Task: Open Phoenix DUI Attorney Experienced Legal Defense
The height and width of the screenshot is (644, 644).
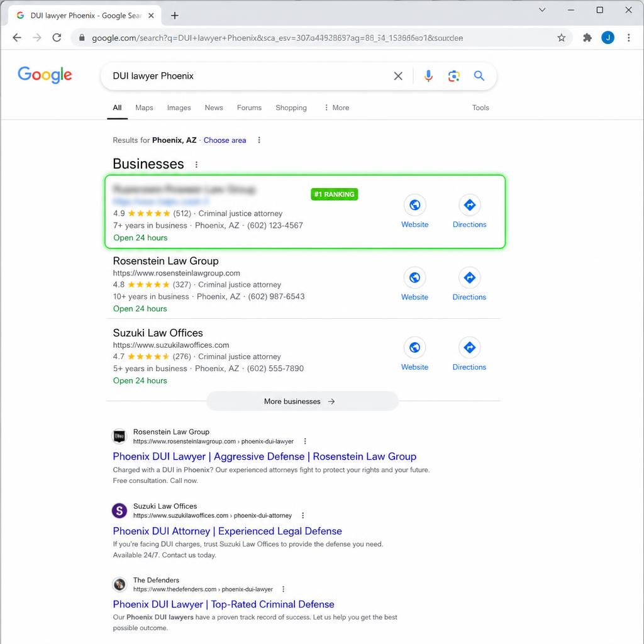Action: click(x=227, y=531)
